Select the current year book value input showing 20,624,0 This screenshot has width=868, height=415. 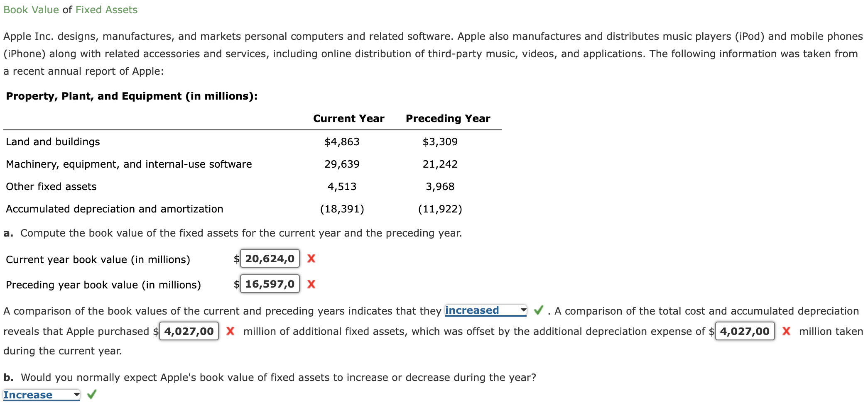coord(269,259)
